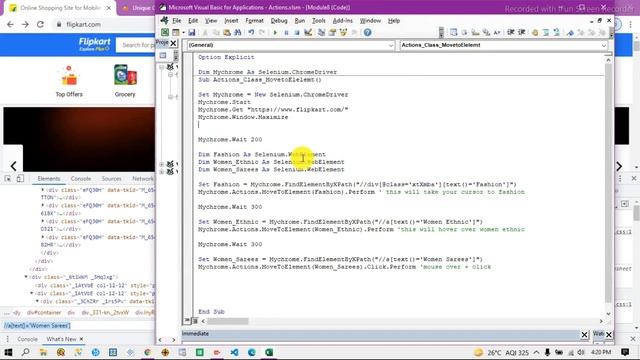Open dropdown arrow beside Insert UserForm icon
The width and height of the screenshot is (640, 360).
coord(183,33)
